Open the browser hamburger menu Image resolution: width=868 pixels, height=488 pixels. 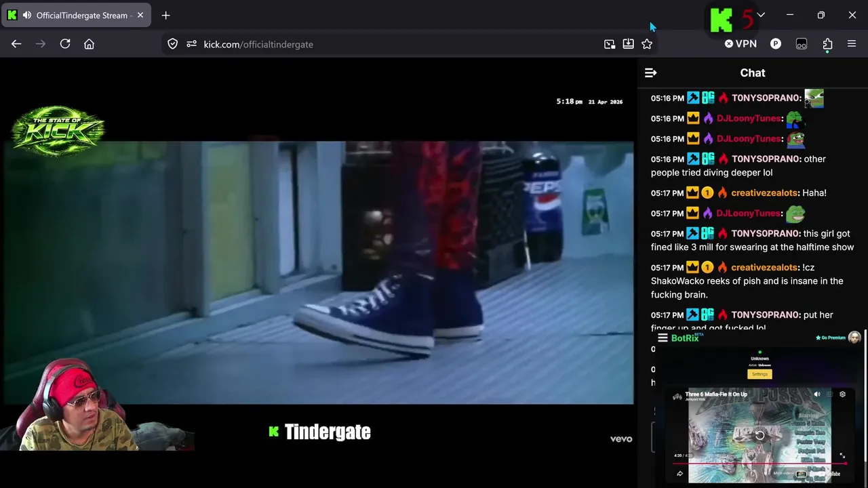852,44
